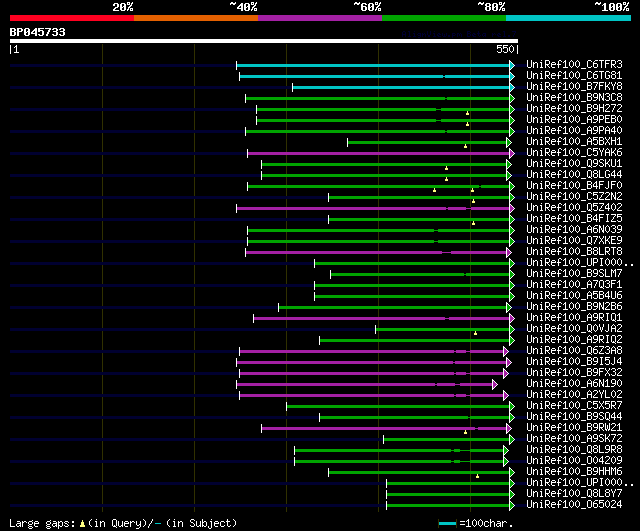Screen dimensions: 640x531
Task: Click the UniRef100_A9PA40 label
Action: [x=574, y=131]
